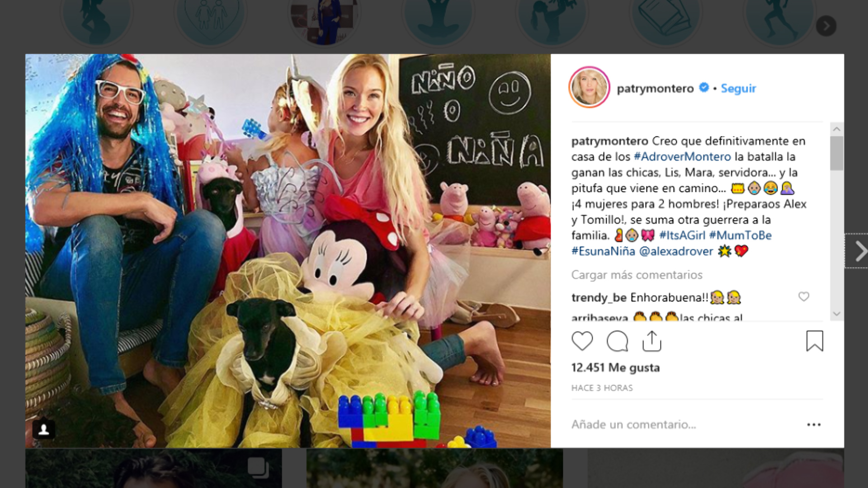Open the comment bubble icon
Screen dimensions: 868x488
[x=617, y=341]
